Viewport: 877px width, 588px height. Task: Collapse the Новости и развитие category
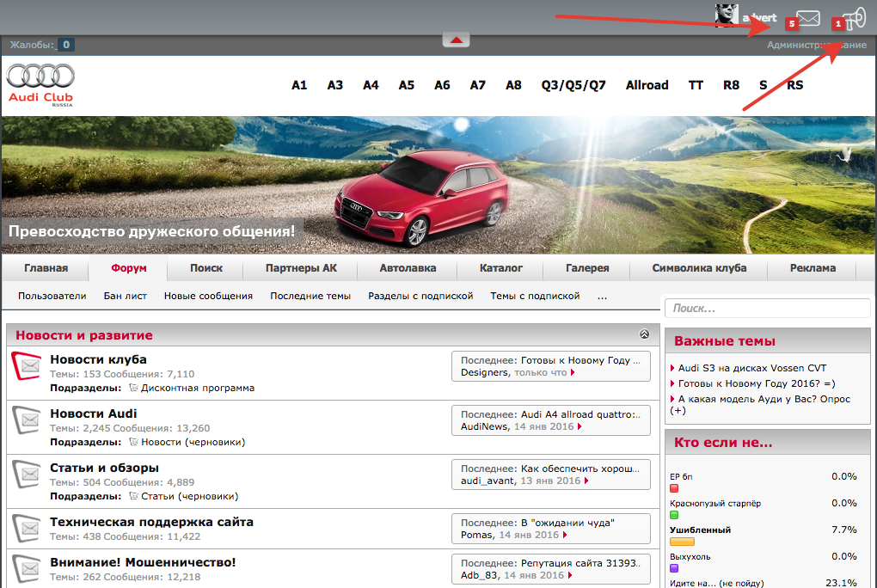644,334
